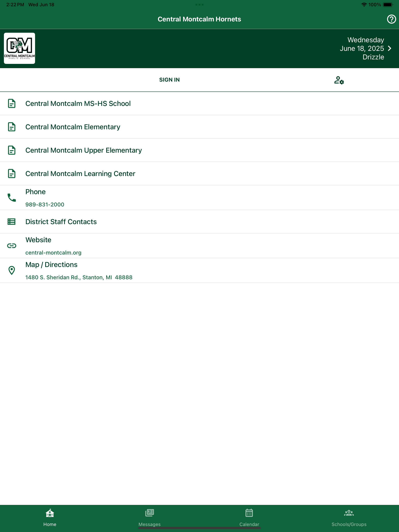Click document icon beside Central Montcalm MS-HS School

[11, 103]
